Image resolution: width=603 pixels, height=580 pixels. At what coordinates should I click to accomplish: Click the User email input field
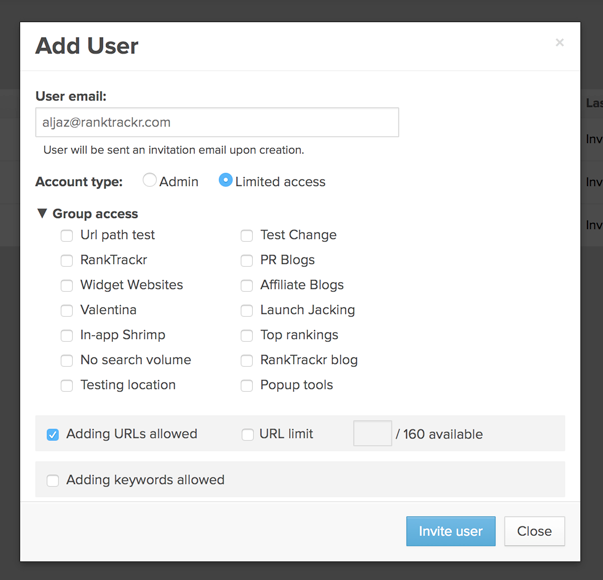coord(217,122)
